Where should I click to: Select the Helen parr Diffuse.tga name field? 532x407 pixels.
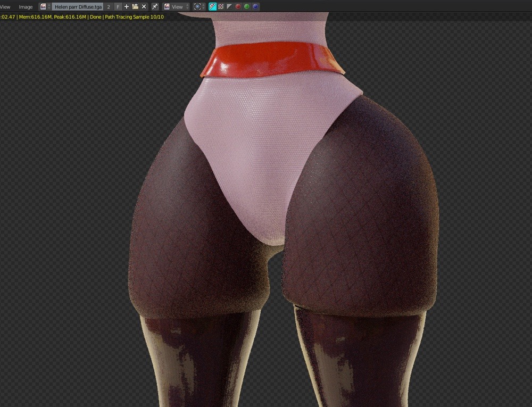[78, 7]
